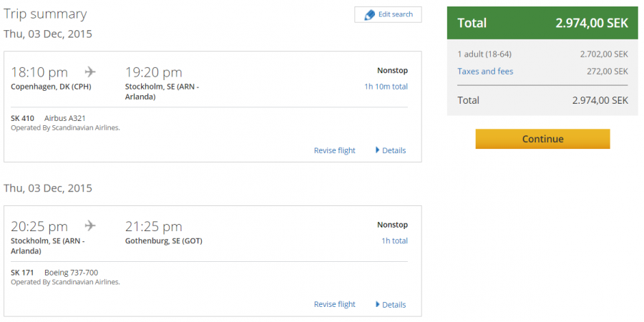The height and width of the screenshot is (322, 644).
Task: Expand Details for flight SK 410
Action: (x=391, y=150)
